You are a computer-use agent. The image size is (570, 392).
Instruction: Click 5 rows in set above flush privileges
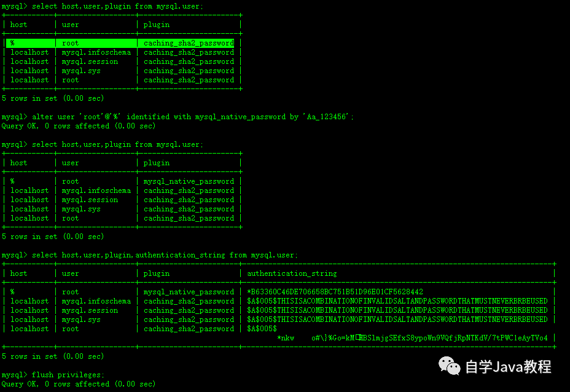pyautogui.click(x=53, y=356)
